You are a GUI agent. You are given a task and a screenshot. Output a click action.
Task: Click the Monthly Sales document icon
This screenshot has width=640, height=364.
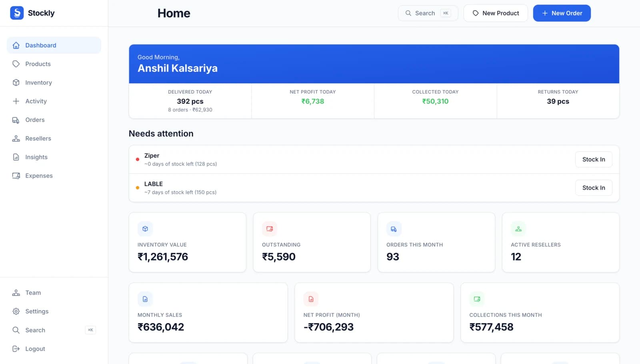click(145, 299)
